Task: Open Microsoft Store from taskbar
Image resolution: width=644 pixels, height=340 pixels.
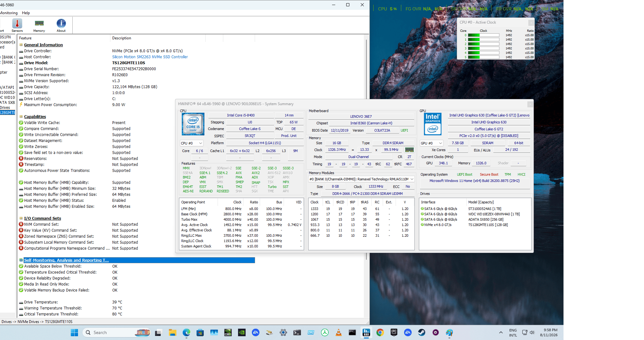Action: 200,332
